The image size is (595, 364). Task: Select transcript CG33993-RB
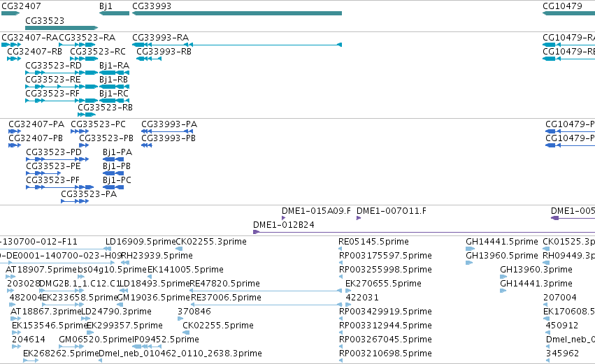pyautogui.click(x=149, y=59)
